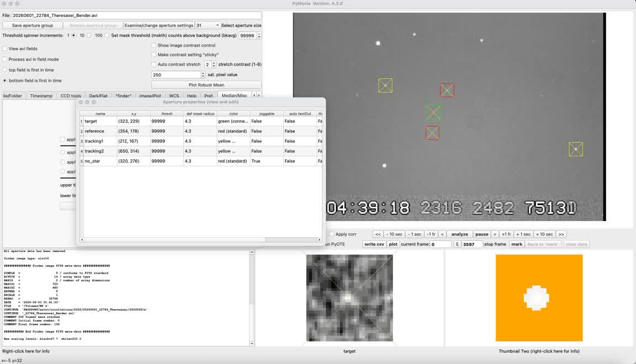Click Save aperture group button
Screen dimensions: 636x364
[33, 25]
